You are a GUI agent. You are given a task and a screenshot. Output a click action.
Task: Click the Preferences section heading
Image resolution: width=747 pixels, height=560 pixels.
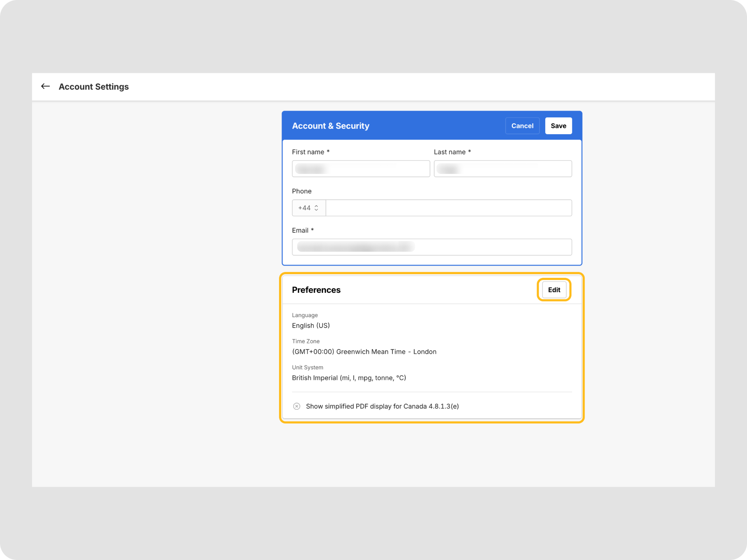click(x=316, y=290)
